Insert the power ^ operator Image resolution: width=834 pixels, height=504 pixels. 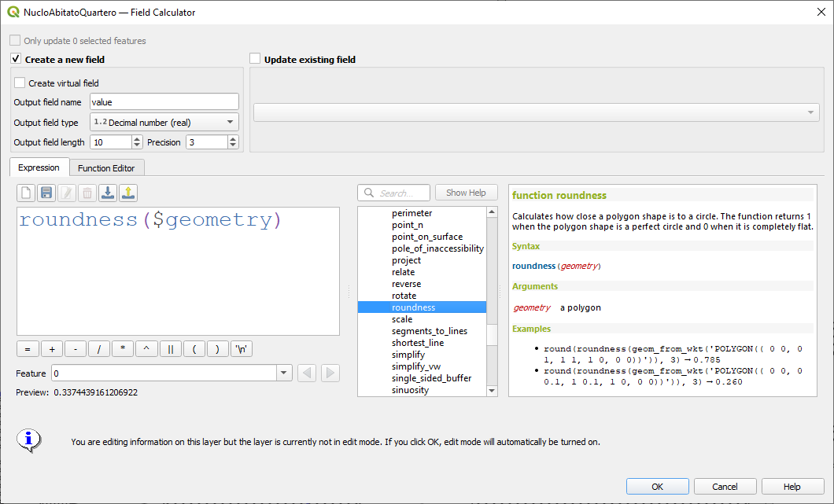click(147, 349)
